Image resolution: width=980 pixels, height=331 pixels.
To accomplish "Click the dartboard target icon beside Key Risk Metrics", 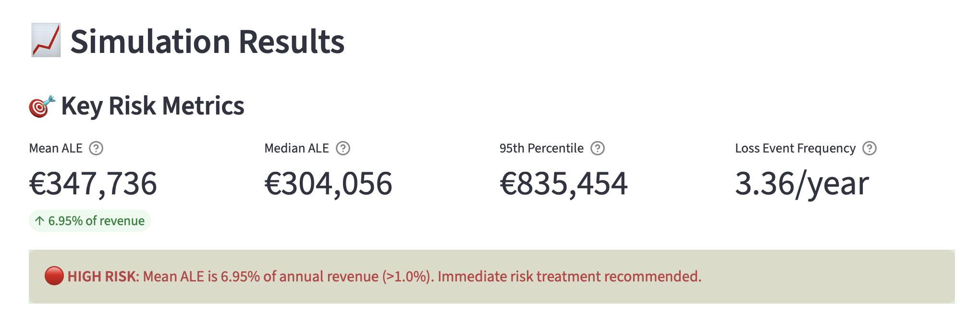I will point(42,106).
